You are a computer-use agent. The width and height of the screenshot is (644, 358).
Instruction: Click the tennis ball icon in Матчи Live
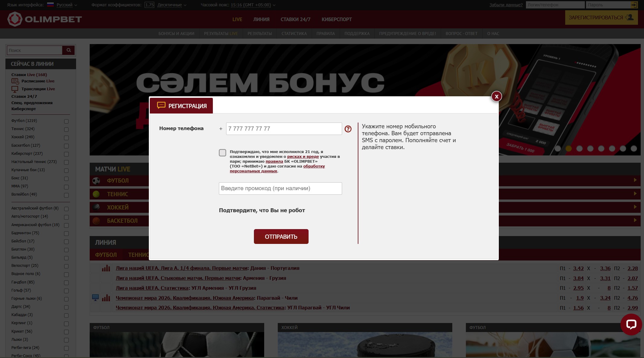(96, 194)
